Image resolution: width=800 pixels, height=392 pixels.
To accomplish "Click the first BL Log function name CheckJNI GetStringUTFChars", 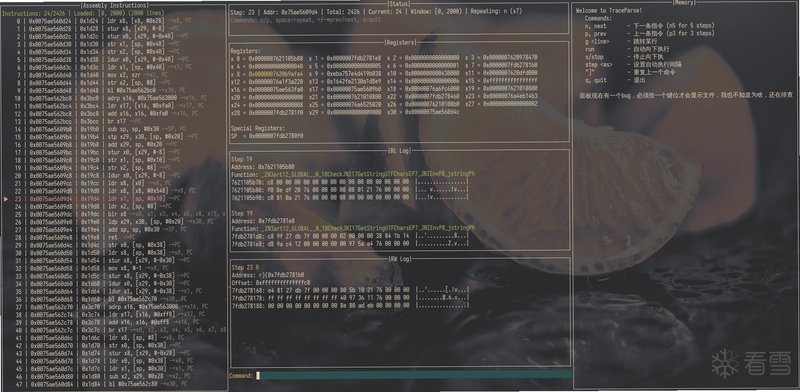I will pyautogui.click(x=368, y=174).
